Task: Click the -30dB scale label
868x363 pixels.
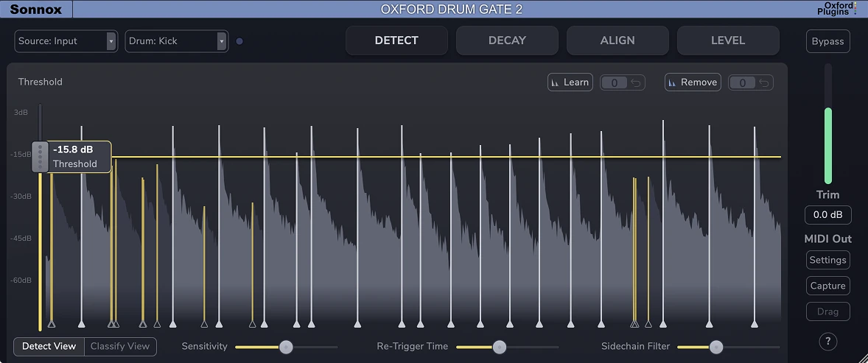Action: point(21,197)
